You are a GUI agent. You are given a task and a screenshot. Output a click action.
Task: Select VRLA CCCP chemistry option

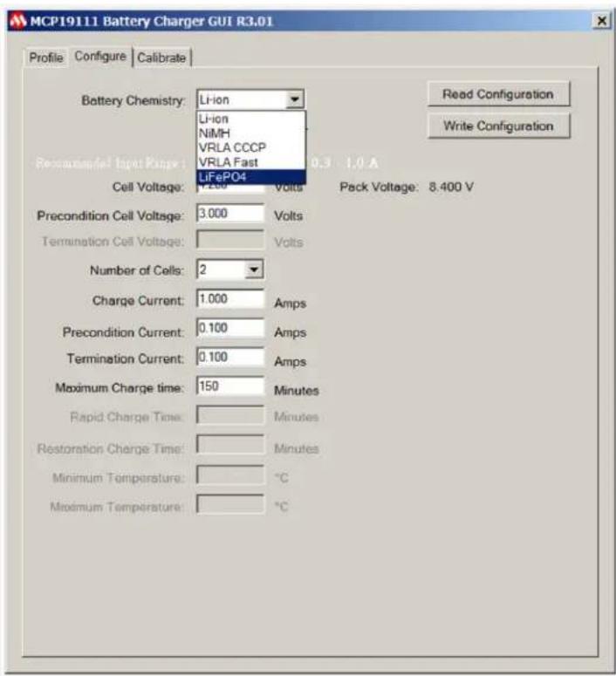click(x=251, y=148)
